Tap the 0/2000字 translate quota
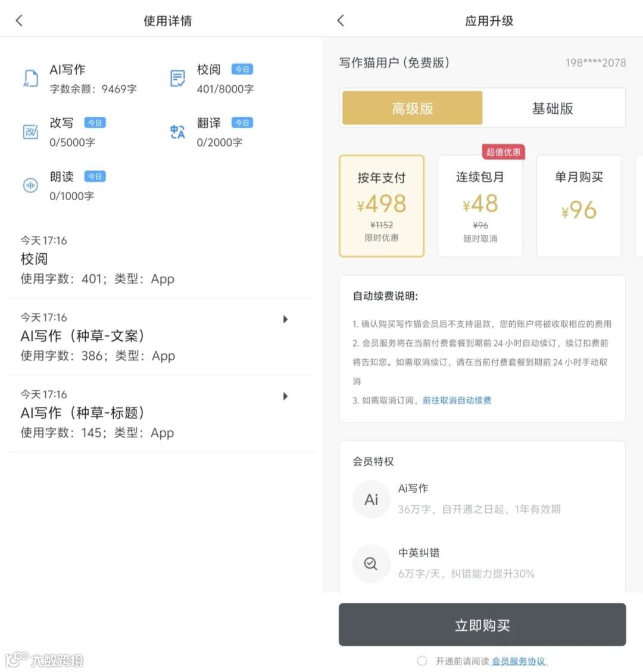This screenshot has height=672, width=643. pos(220,142)
